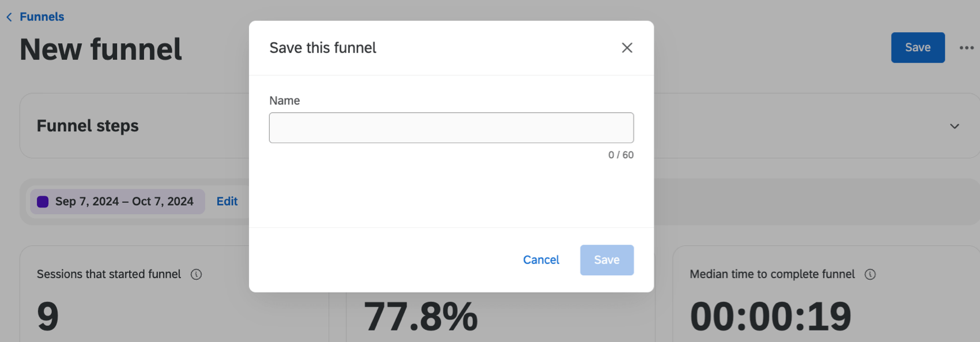
Task: Click the purple series indicator on the date chip
Action: 43,202
